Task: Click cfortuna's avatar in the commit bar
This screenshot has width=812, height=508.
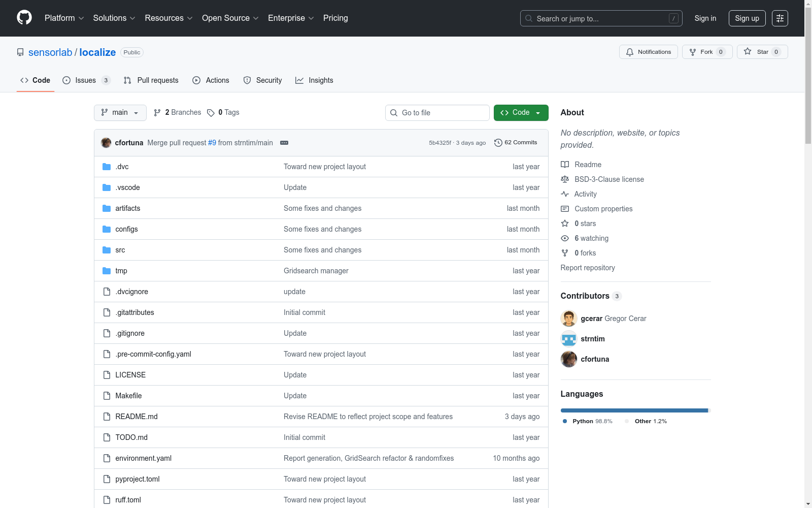Action: coord(106,143)
